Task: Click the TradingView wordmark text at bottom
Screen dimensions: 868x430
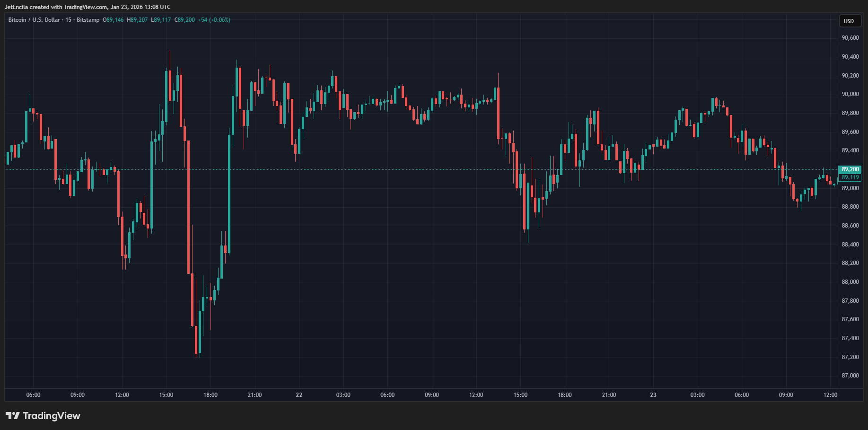Action: tap(52, 416)
